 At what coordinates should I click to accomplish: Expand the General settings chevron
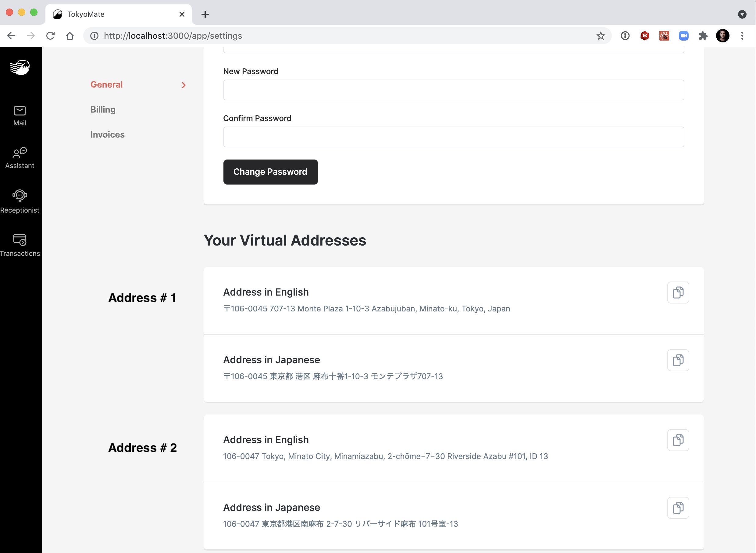(x=184, y=85)
